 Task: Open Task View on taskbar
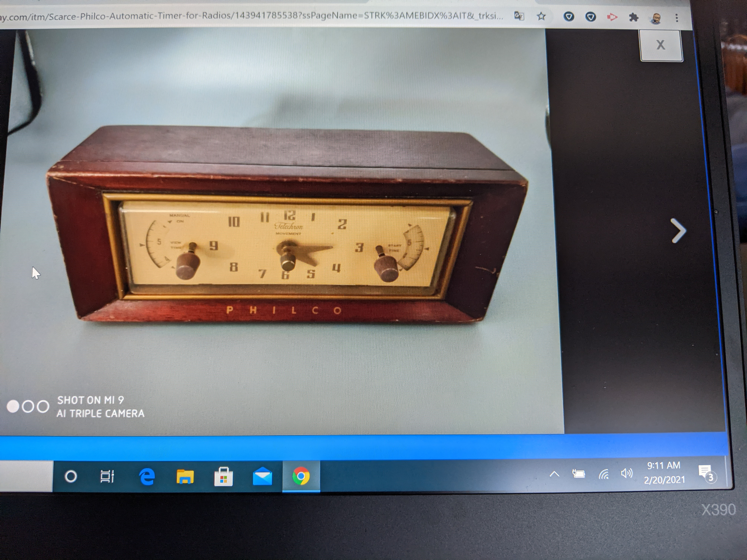tap(107, 477)
